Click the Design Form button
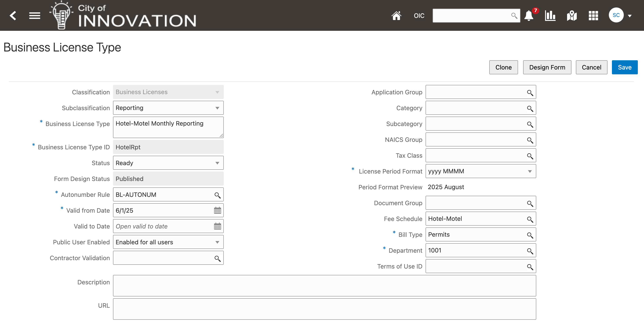The image size is (644, 329). pyautogui.click(x=547, y=67)
